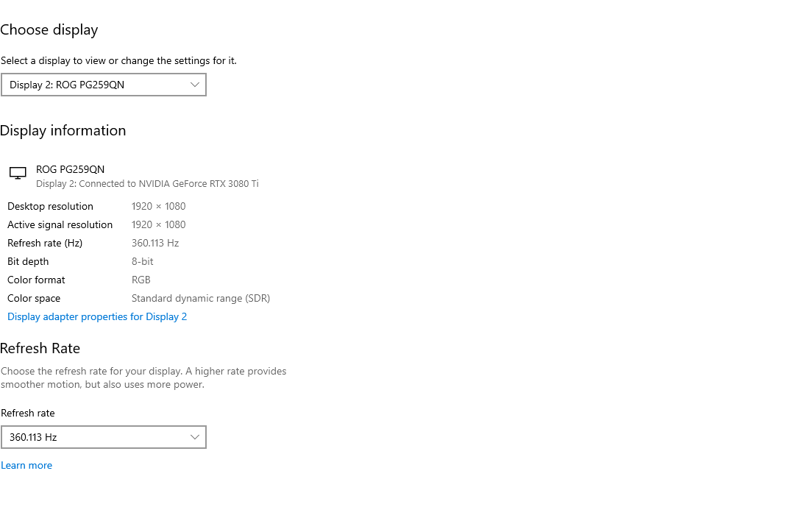Click the chevron arrow on the refresh rate selector
This screenshot has width=793, height=532.
195,437
